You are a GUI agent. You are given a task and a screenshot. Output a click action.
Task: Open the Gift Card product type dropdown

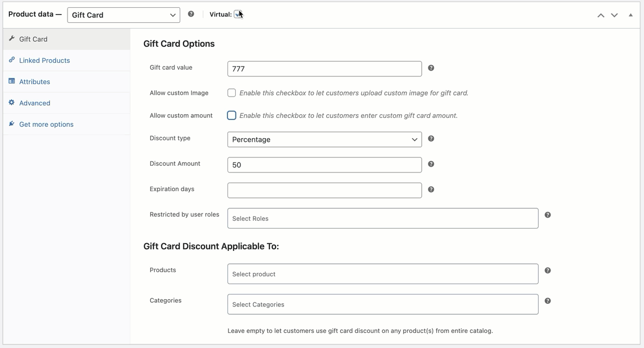[x=124, y=15]
